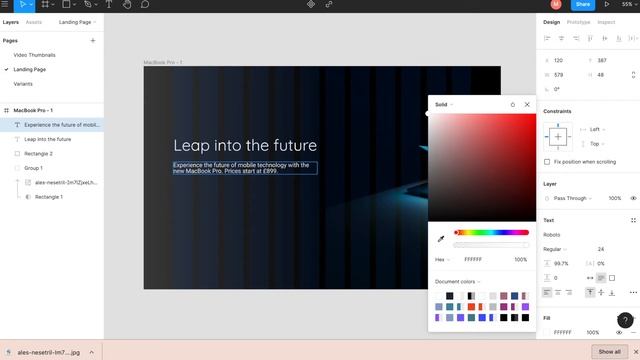This screenshot has width=640, height=360.
Task: Open the Regular font weight dropdown
Action: 555,249
